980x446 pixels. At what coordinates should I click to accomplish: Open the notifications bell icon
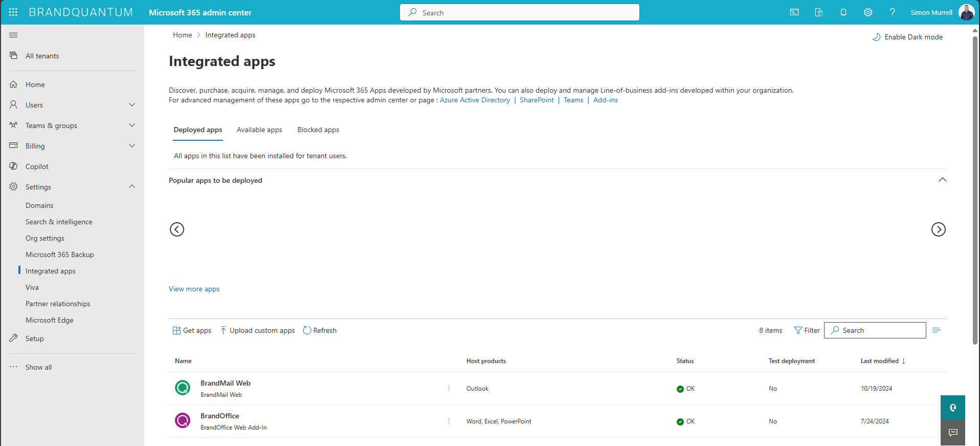[x=843, y=12]
